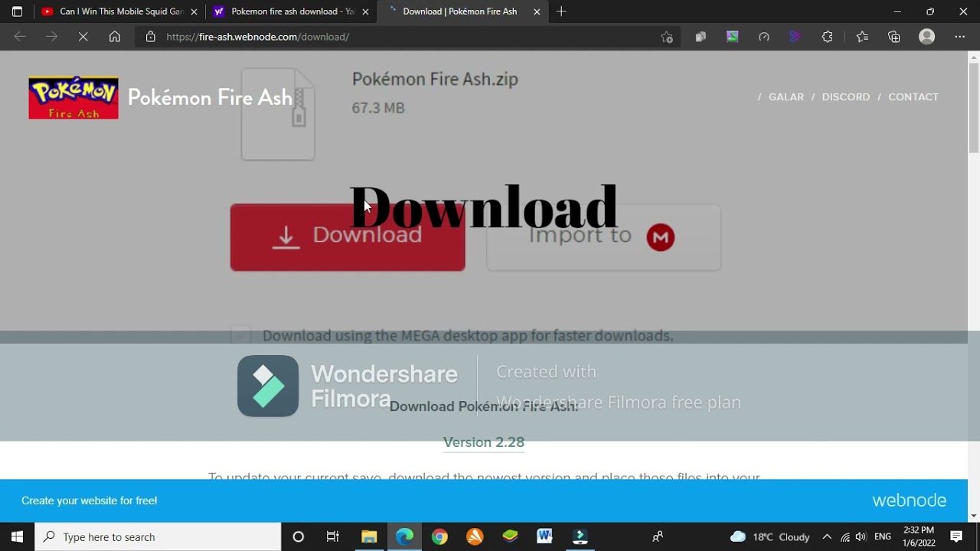Image resolution: width=980 pixels, height=551 pixels.
Task: Open the notification center
Action: click(956, 536)
